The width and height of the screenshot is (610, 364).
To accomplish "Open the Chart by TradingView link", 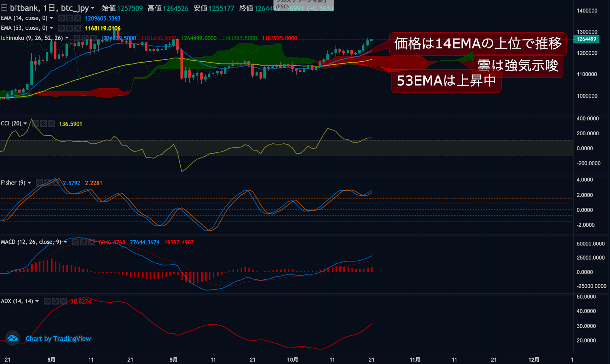I will (x=58, y=338).
